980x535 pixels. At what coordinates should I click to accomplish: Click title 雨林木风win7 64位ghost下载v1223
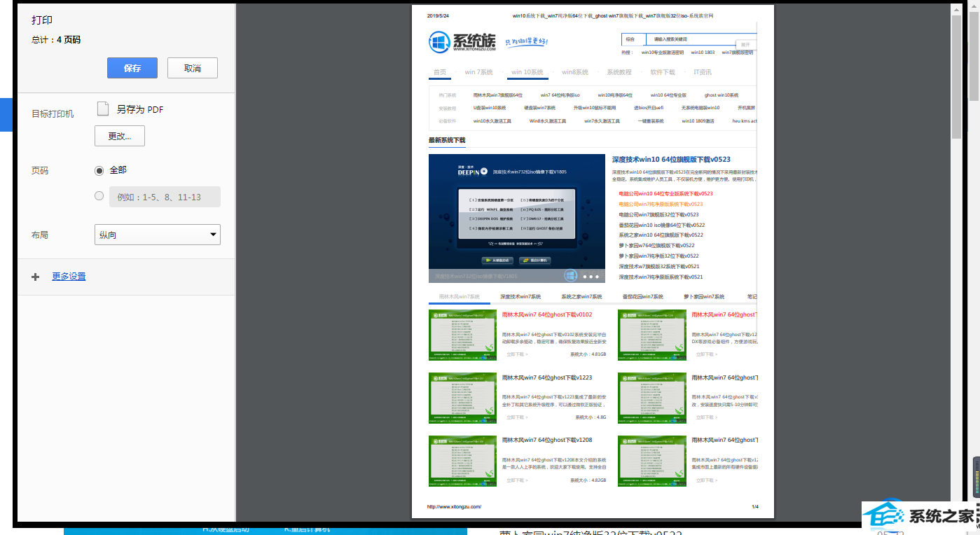click(547, 377)
